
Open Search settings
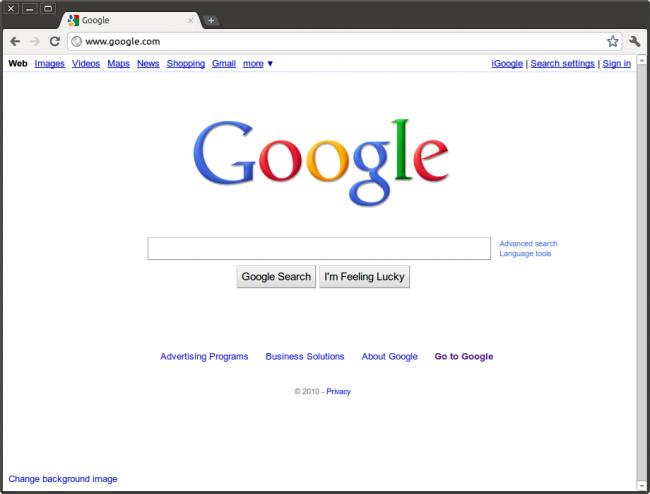point(563,63)
